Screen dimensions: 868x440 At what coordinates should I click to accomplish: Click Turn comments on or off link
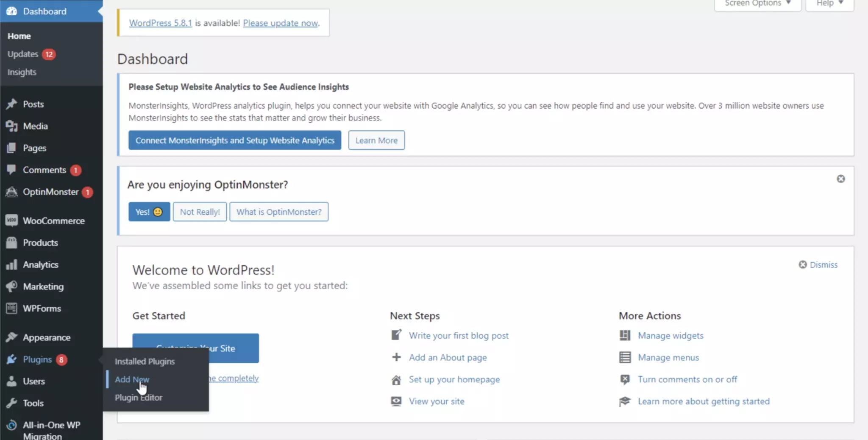point(687,379)
